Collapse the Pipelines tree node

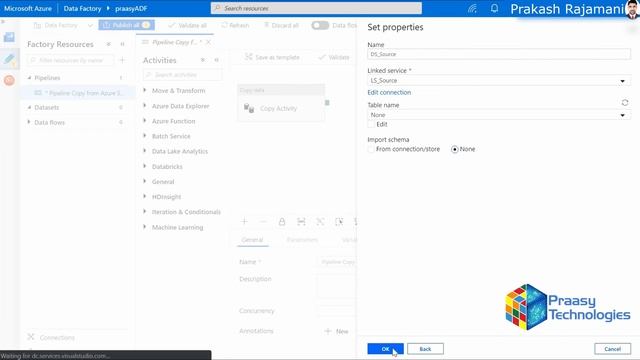point(29,78)
